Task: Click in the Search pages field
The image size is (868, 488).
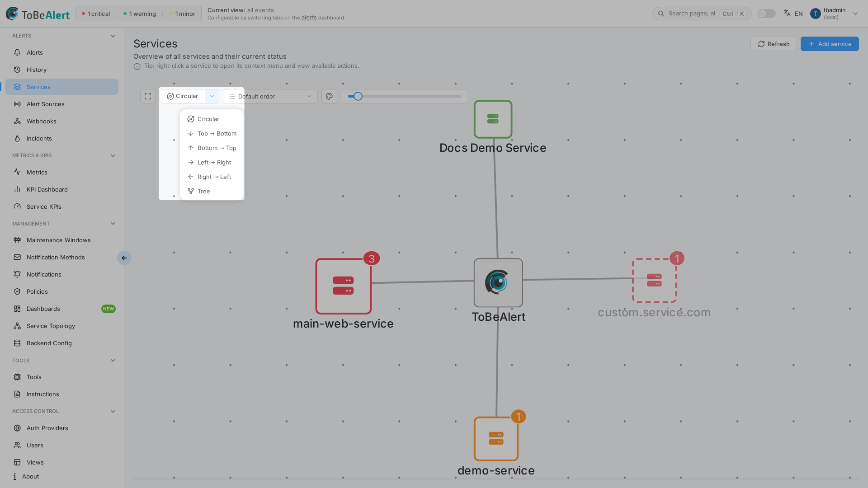Action: click(x=702, y=14)
